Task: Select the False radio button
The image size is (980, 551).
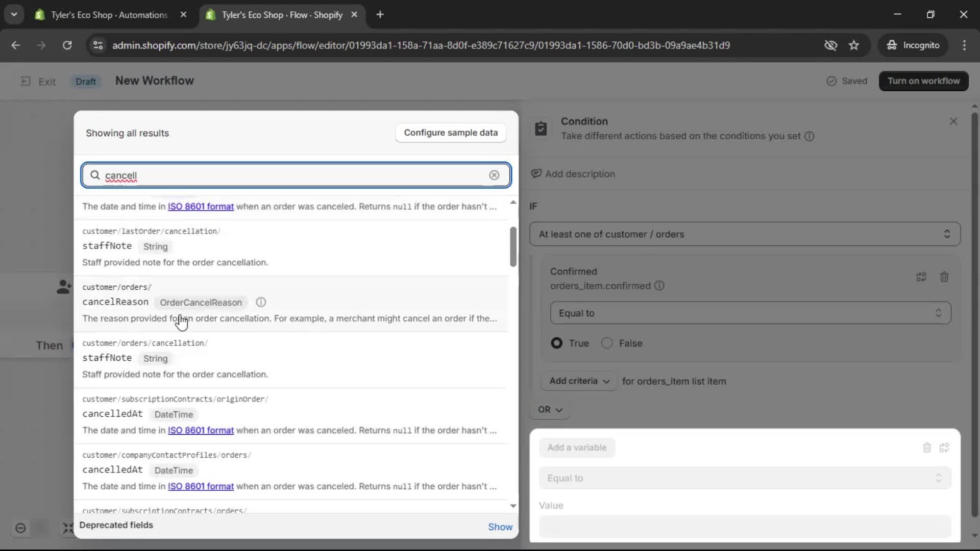Action: click(x=606, y=343)
